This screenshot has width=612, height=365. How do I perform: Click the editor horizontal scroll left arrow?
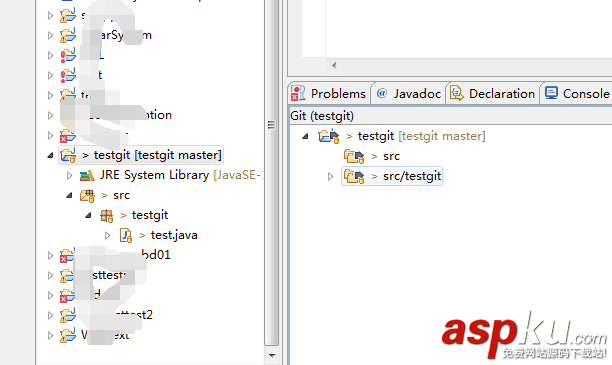coord(334,65)
